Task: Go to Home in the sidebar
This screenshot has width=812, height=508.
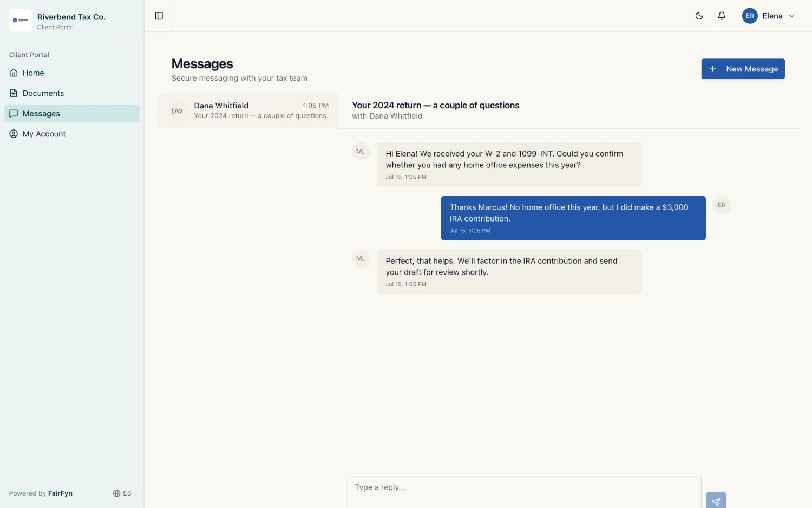Action: point(72,73)
